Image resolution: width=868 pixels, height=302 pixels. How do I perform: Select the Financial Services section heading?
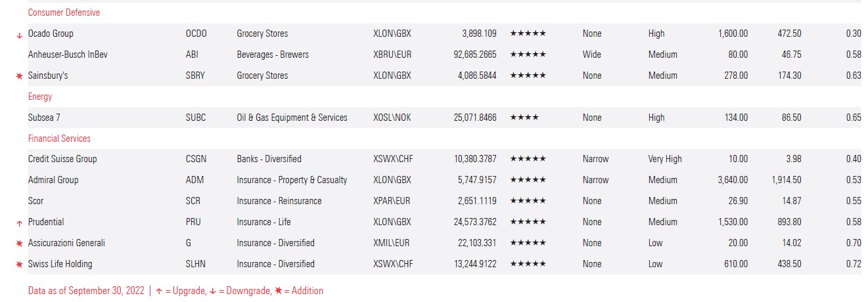(59, 139)
